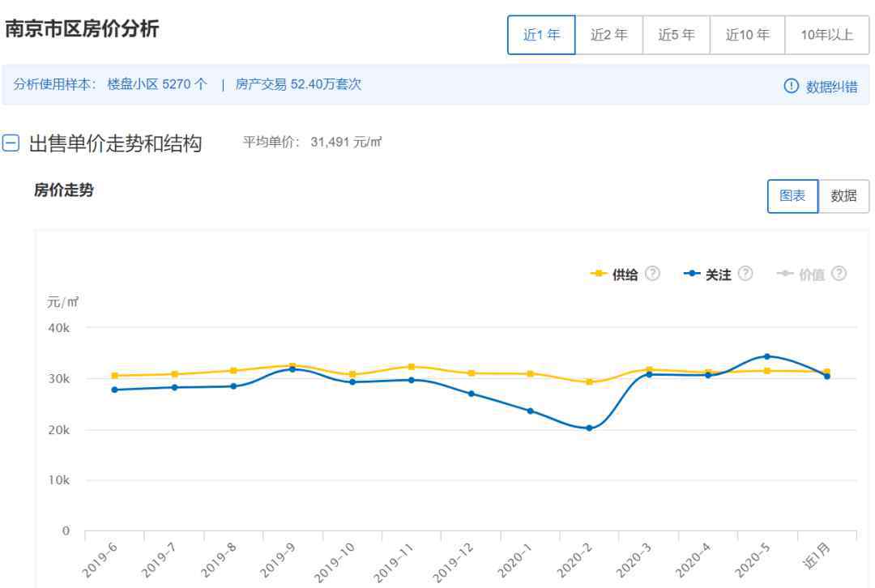Click the 数据纠错 link
The image size is (875, 588).
pyautogui.click(x=831, y=87)
